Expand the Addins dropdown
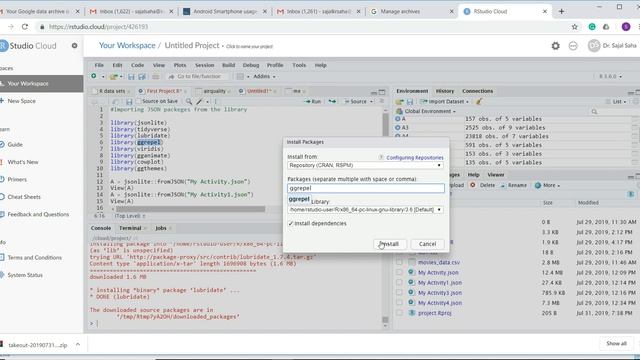Screen dimensions: 640x360 point(264,76)
